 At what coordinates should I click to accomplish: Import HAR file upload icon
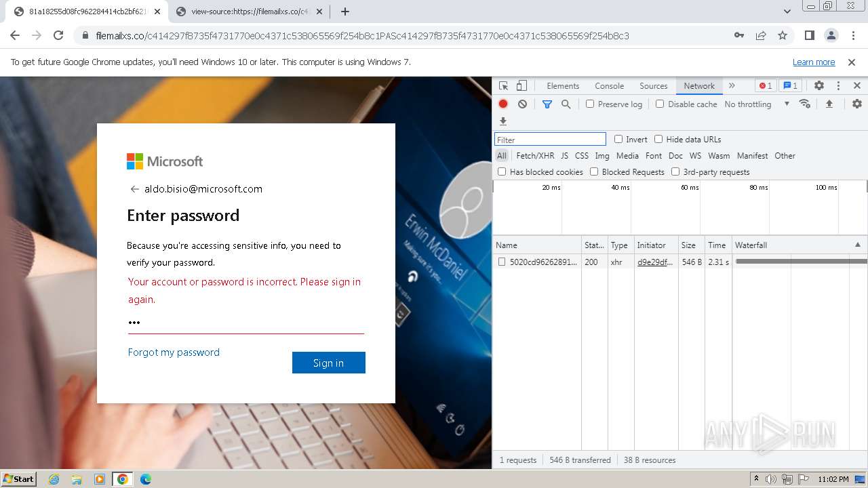(x=829, y=104)
